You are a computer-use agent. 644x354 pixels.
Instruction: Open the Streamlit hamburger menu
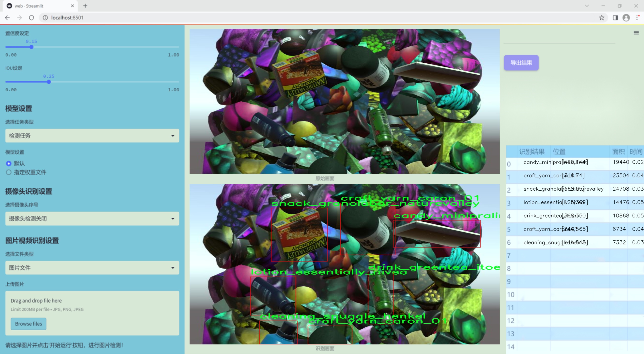click(636, 33)
